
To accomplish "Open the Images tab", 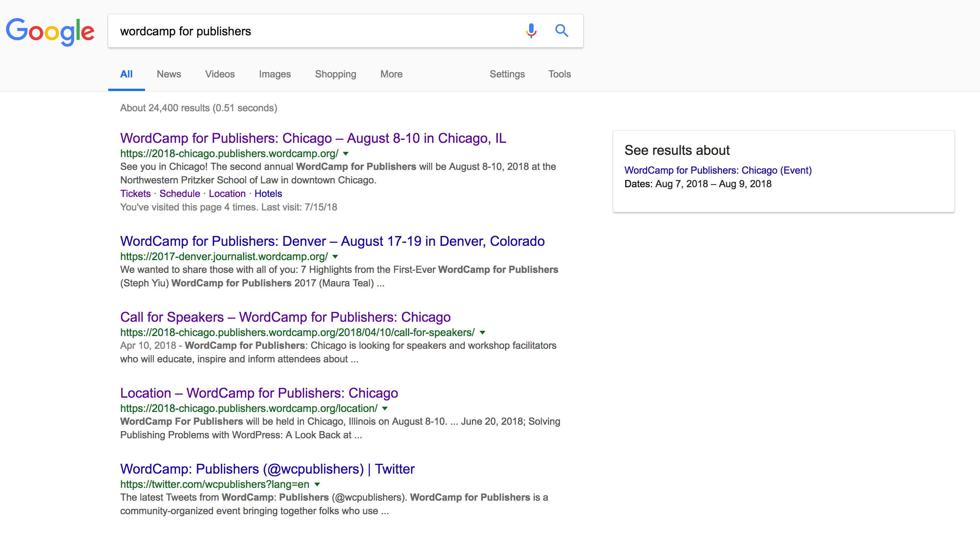I will [x=275, y=74].
